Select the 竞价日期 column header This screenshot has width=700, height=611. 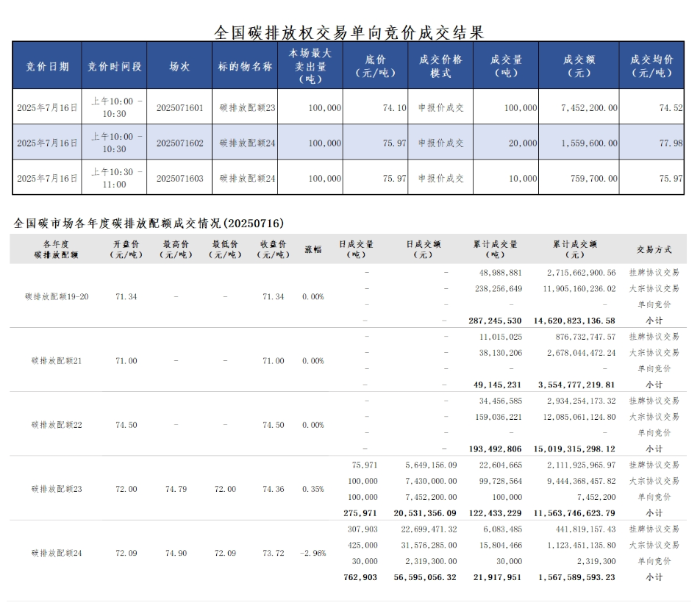click(x=48, y=66)
